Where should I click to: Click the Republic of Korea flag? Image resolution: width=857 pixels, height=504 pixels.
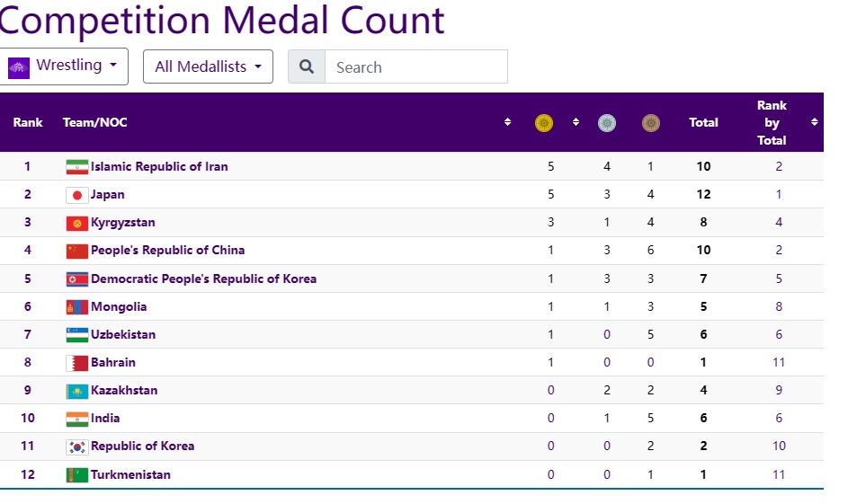click(x=76, y=447)
